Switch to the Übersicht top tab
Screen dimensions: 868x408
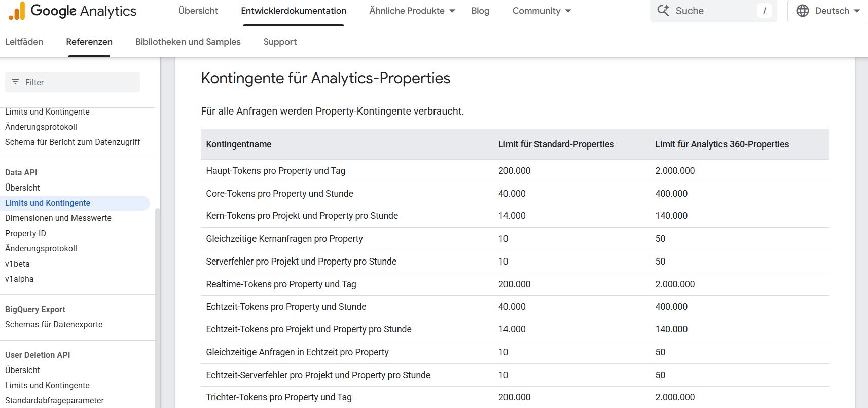(x=198, y=11)
